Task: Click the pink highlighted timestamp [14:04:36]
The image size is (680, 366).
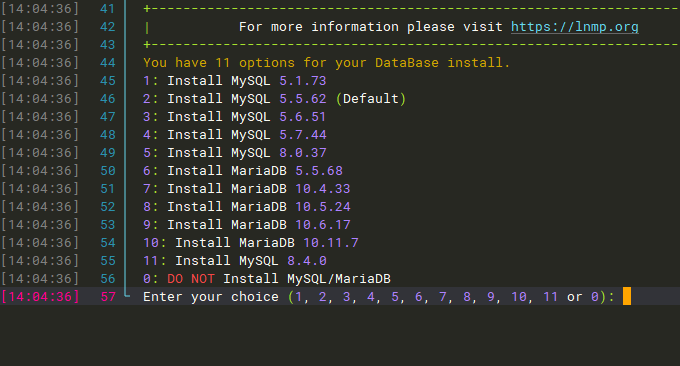Action: [40, 297]
